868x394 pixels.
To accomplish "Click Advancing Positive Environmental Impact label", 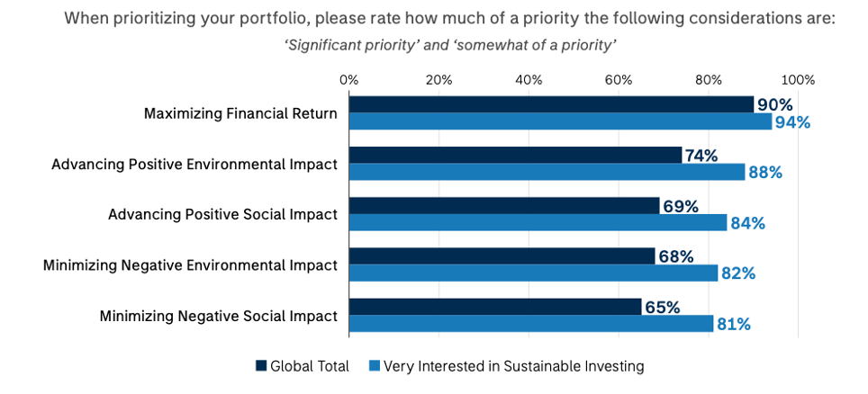I will (x=194, y=164).
